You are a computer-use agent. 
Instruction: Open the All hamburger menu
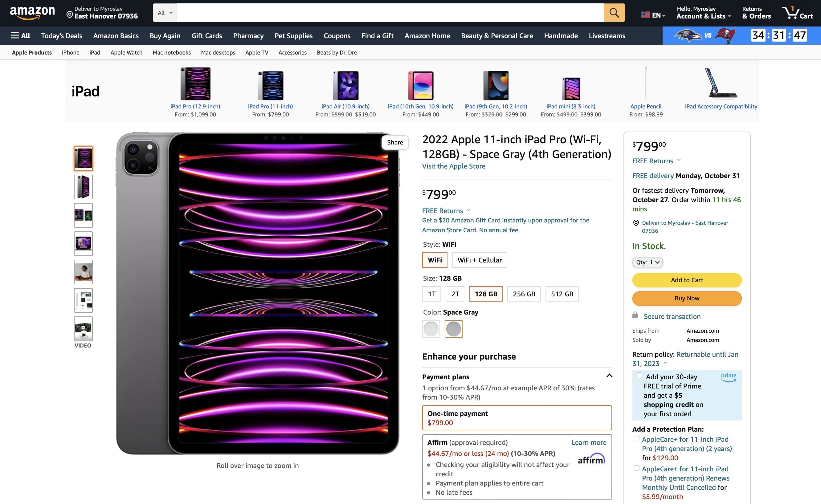coord(20,36)
